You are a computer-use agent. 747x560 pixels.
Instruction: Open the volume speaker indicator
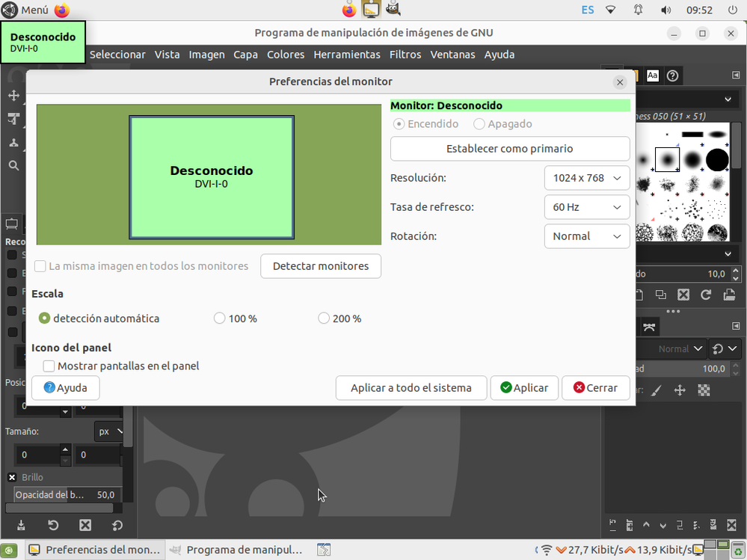click(x=666, y=10)
